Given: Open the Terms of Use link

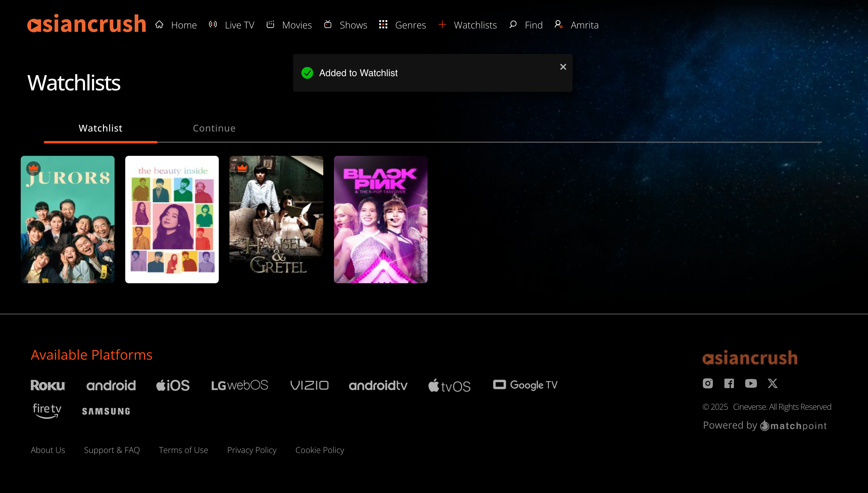Looking at the screenshot, I should [x=183, y=450].
